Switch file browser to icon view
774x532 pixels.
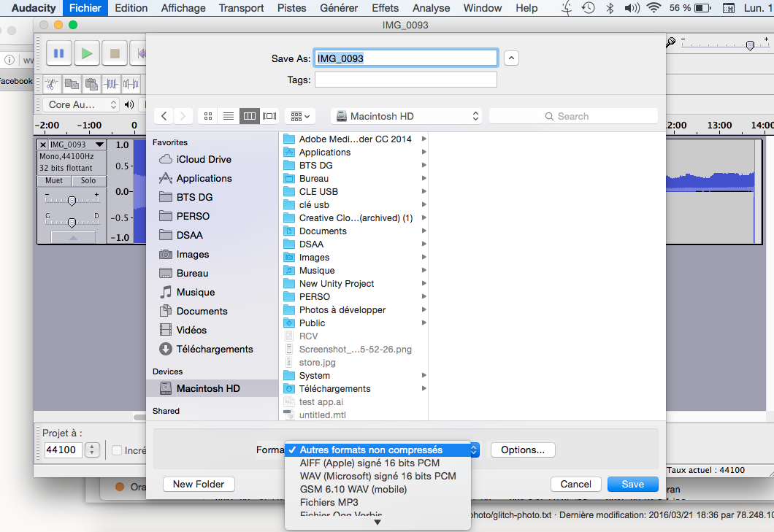(x=208, y=116)
